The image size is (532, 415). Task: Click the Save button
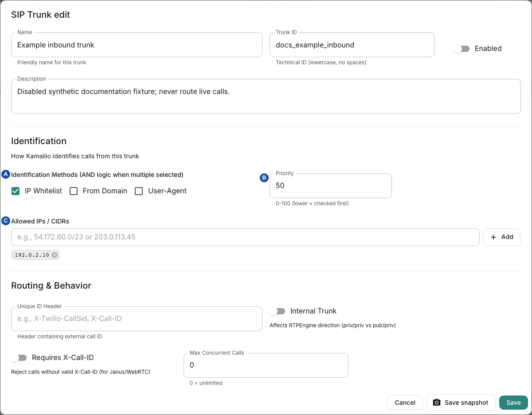tap(513, 403)
